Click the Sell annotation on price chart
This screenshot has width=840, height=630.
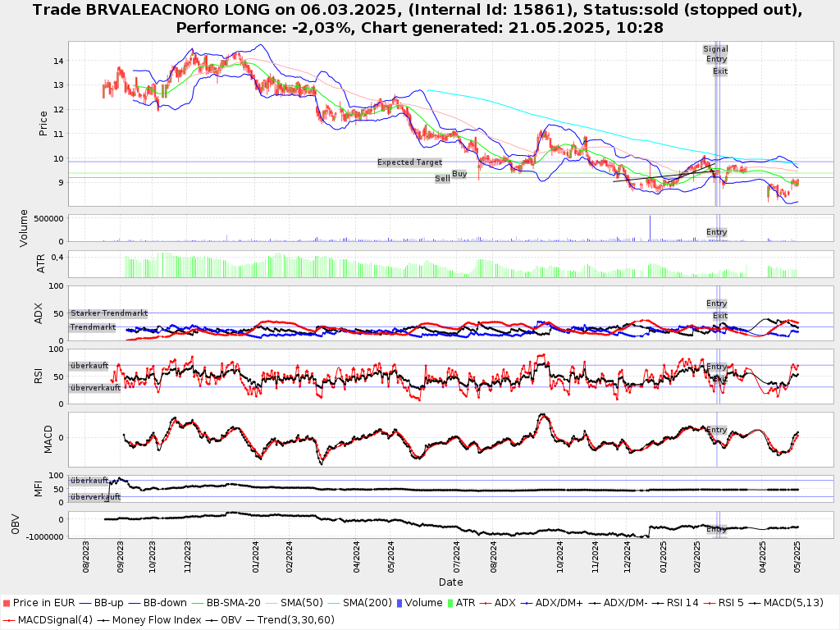coord(442,178)
